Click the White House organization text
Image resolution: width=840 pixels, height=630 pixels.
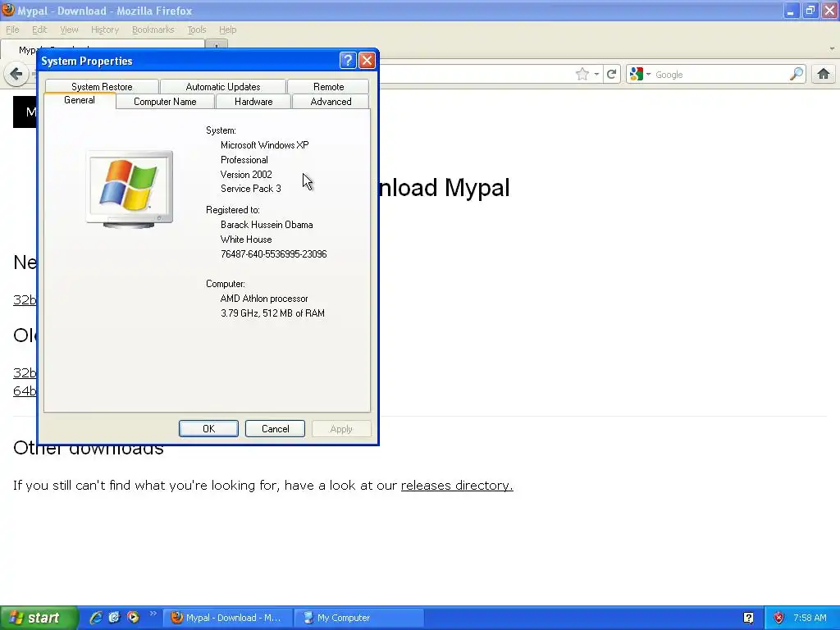point(246,240)
